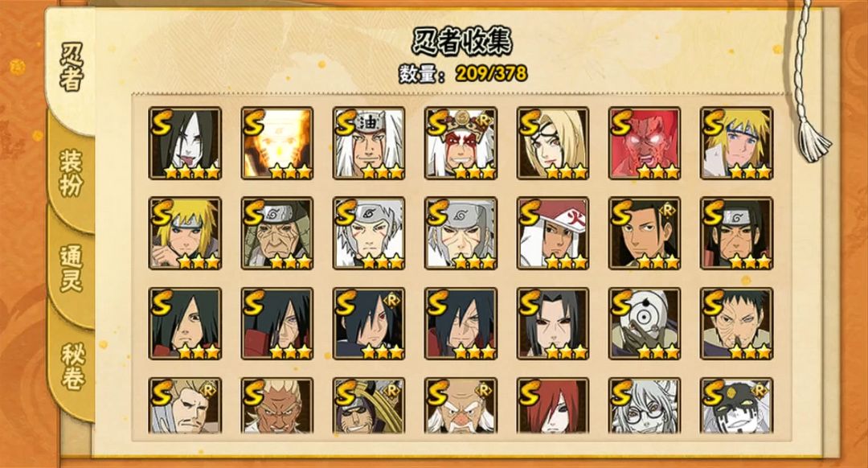Select red-face-painted sage Jiraiya portrait
This screenshot has width=868, height=468.
[461, 143]
